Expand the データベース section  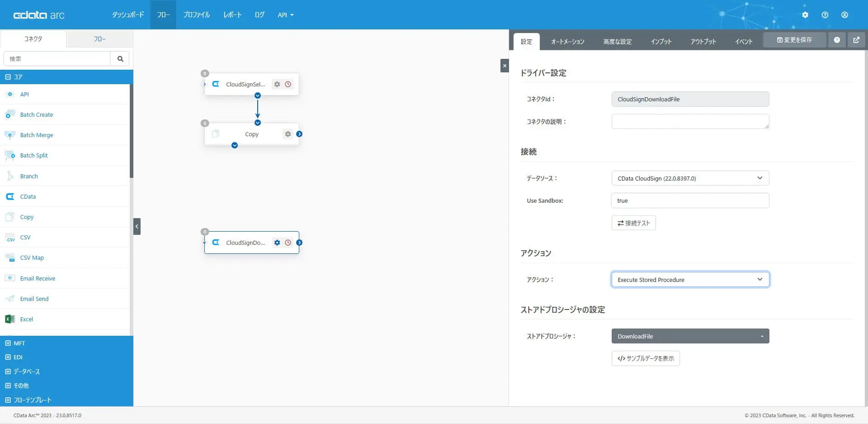(66, 372)
